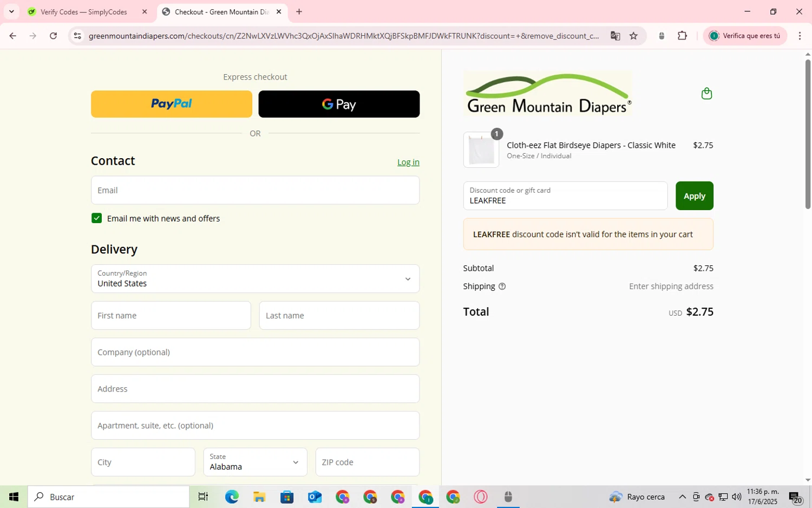Click the Verifica que eres tú button
The height and width of the screenshot is (508, 812).
[x=745, y=36]
